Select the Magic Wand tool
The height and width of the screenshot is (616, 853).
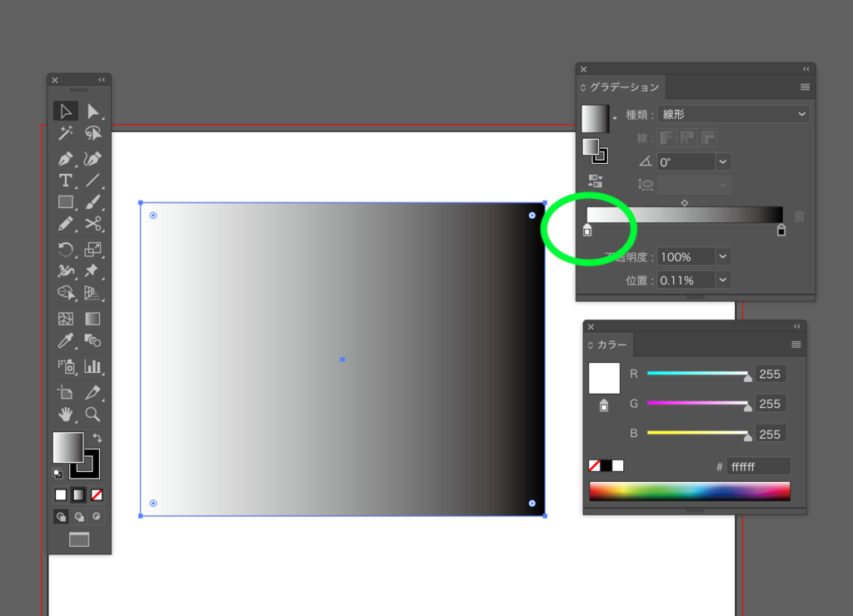click(x=66, y=134)
